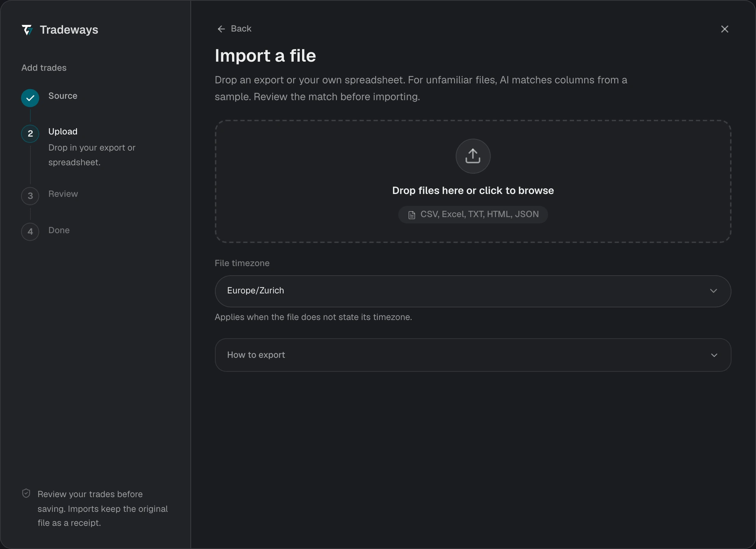Click the Upload step label

coord(63,132)
